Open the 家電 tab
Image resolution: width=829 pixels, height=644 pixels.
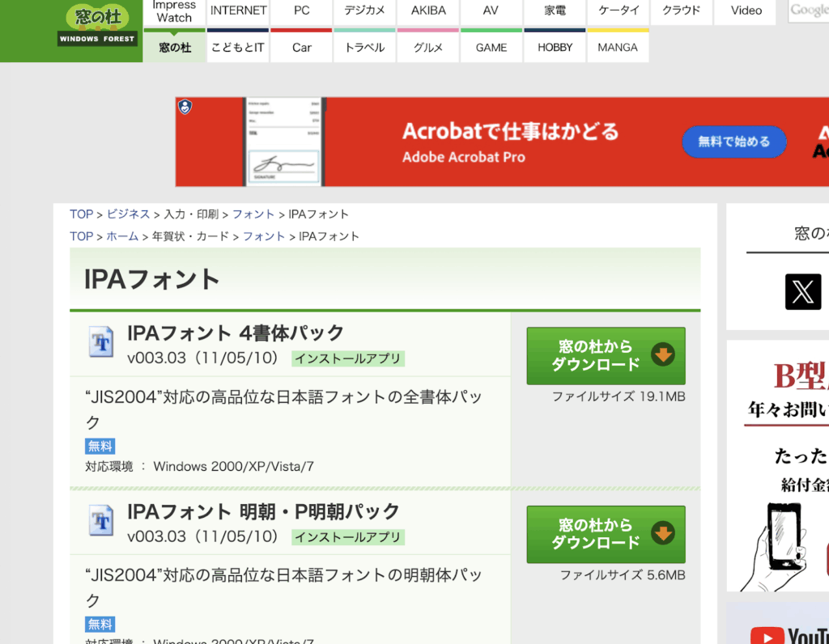(555, 11)
